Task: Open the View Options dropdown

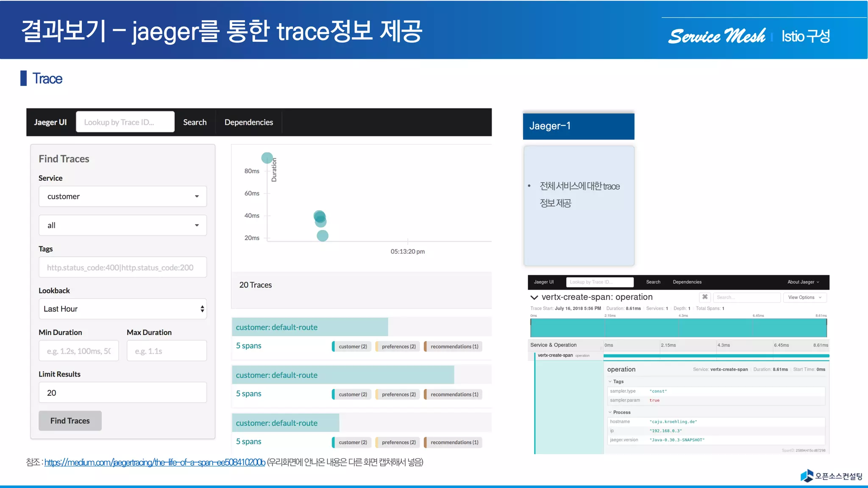Action: click(805, 297)
